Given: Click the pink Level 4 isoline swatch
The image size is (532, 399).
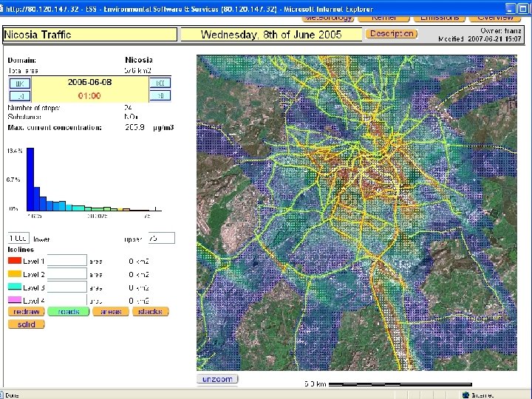Looking at the screenshot, I should coord(15,300).
